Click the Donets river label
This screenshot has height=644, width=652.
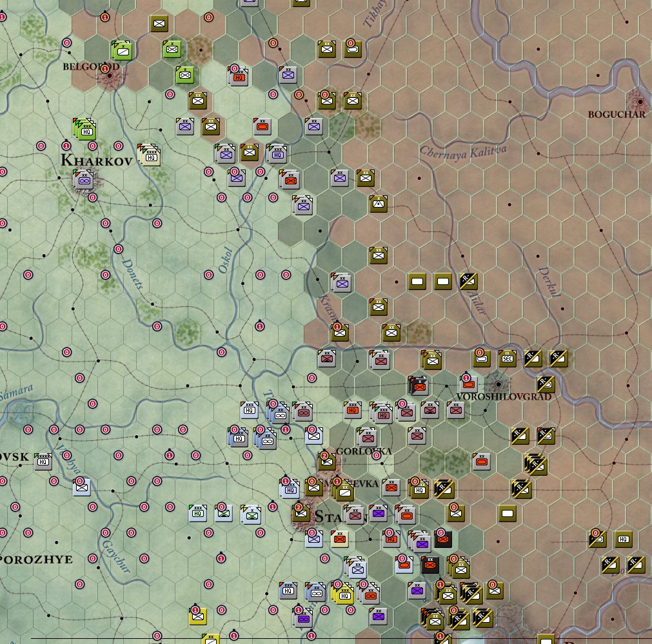[x=133, y=274]
